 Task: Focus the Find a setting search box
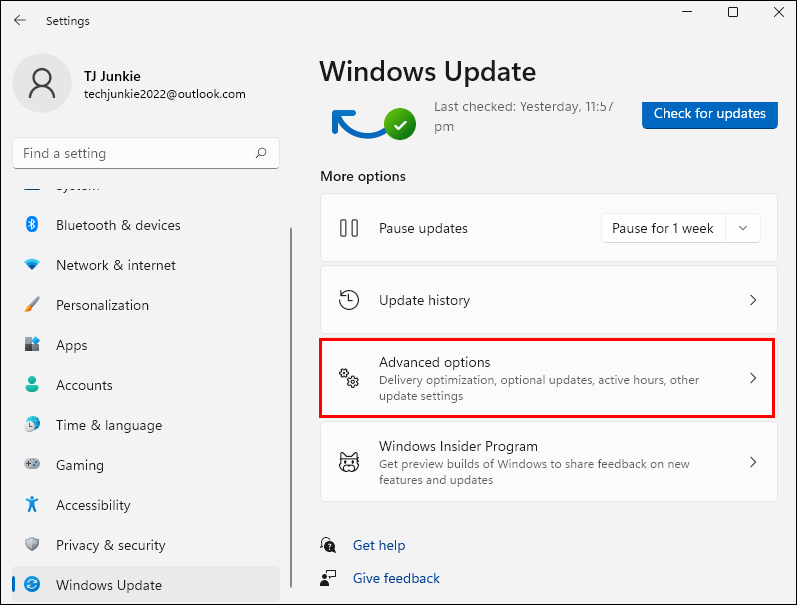click(x=135, y=153)
